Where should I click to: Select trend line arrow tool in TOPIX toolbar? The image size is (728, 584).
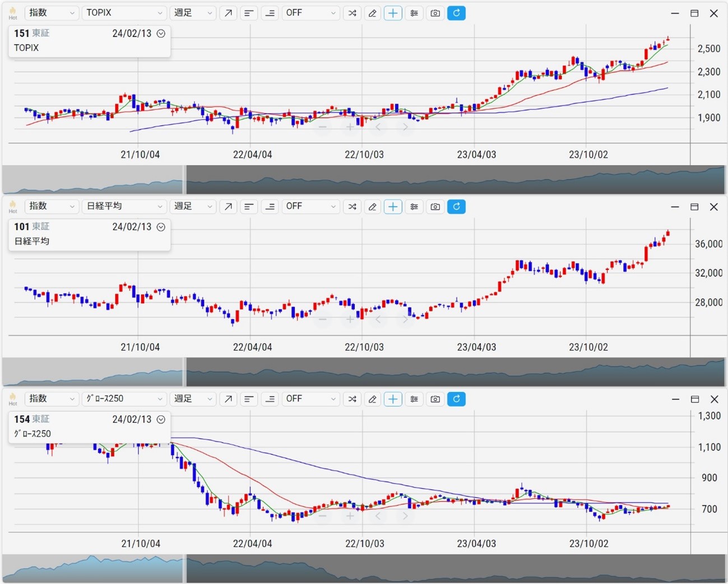pos(228,13)
